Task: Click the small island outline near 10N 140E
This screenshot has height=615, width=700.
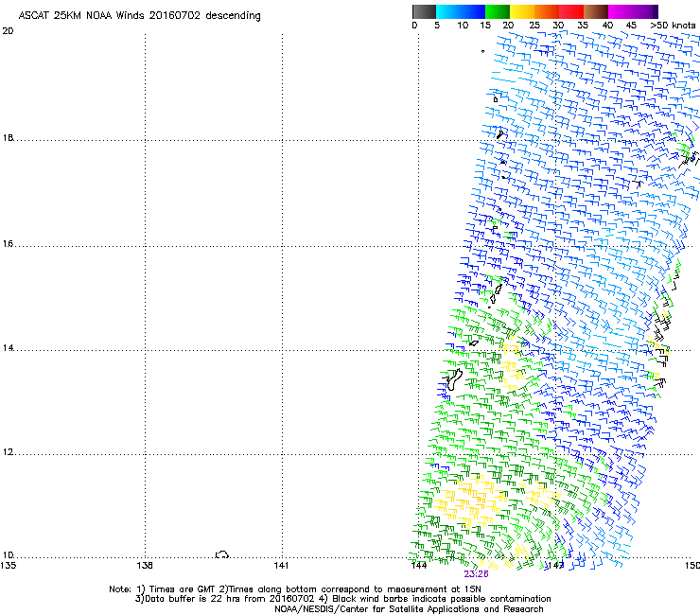Action: pos(222,554)
